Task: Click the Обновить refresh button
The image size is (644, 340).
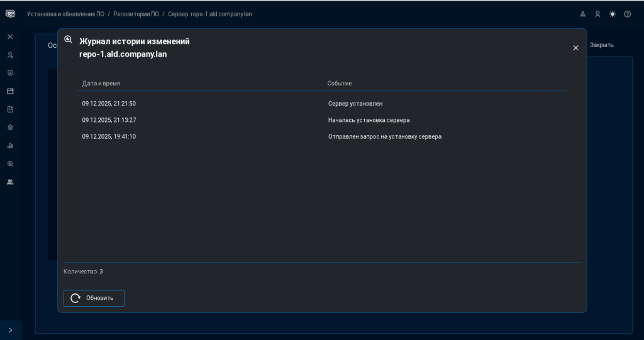Action: 94,298
